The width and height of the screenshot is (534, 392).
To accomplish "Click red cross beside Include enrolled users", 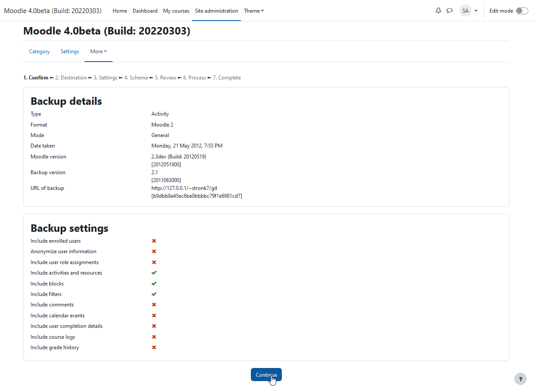I will click(154, 241).
